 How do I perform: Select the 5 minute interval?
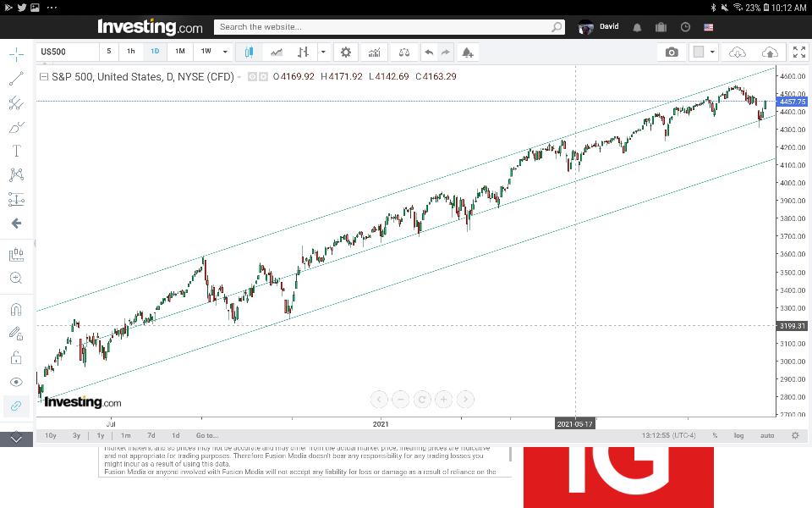tap(109, 52)
